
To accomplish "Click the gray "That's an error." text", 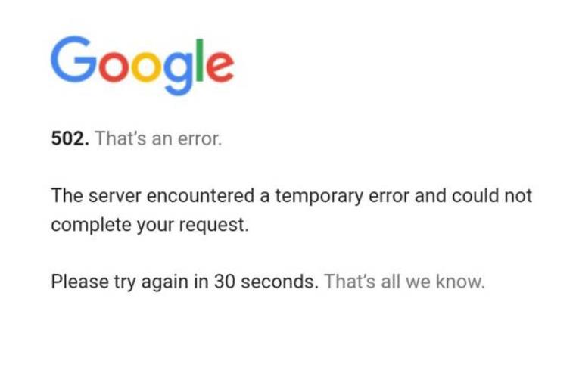I will point(159,138).
